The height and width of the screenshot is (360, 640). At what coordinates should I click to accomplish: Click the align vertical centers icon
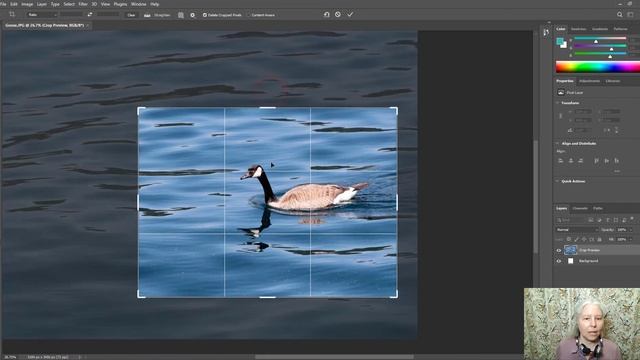pos(607,161)
